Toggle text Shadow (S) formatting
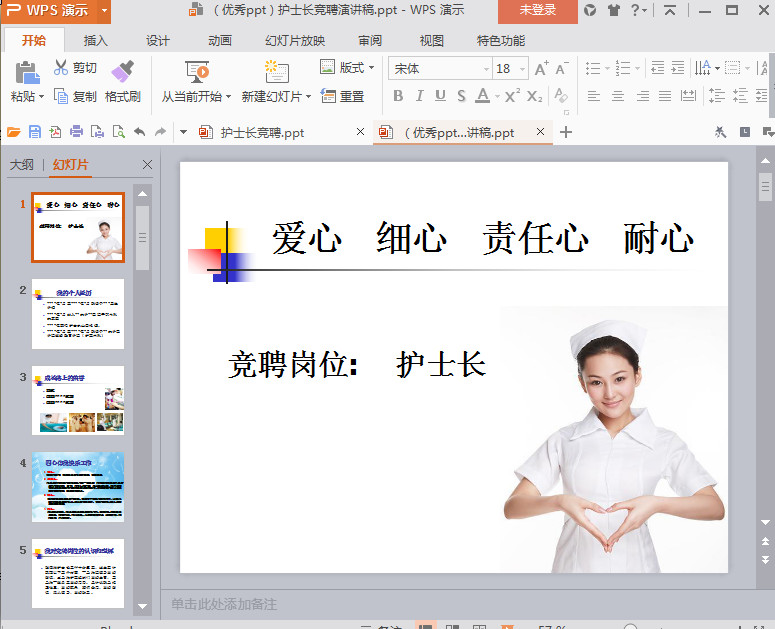This screenshot has height=629, width=775. click(x=461, y=96)
